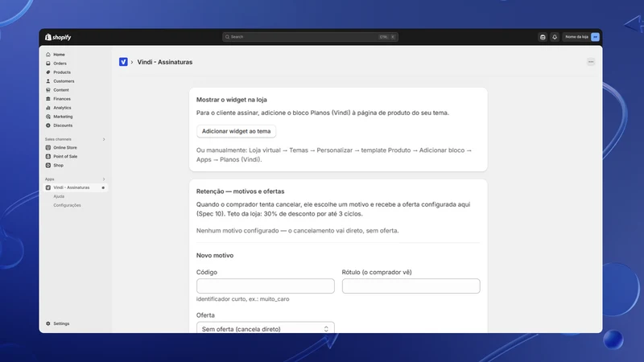Open Online Store channel
The height and width of the screenshot is (362, 644).
pyautogui.click(x=65, y=148)
